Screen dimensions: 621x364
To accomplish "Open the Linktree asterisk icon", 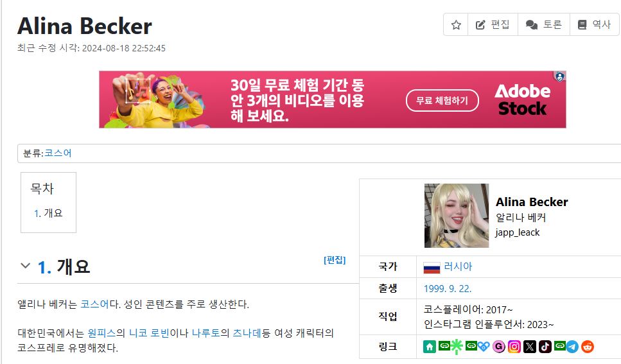I will coord(457,347).
